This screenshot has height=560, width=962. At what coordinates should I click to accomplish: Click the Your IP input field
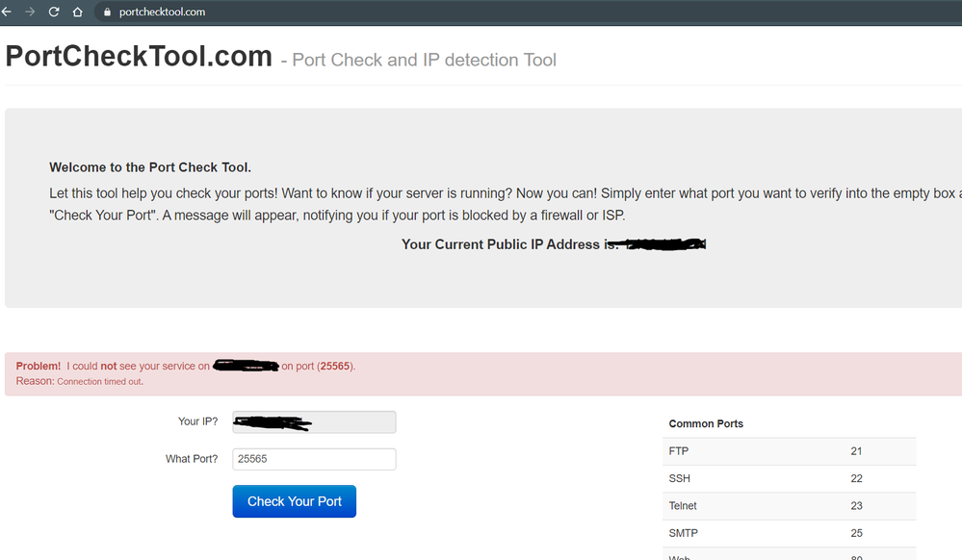click(x=314, y=422)
